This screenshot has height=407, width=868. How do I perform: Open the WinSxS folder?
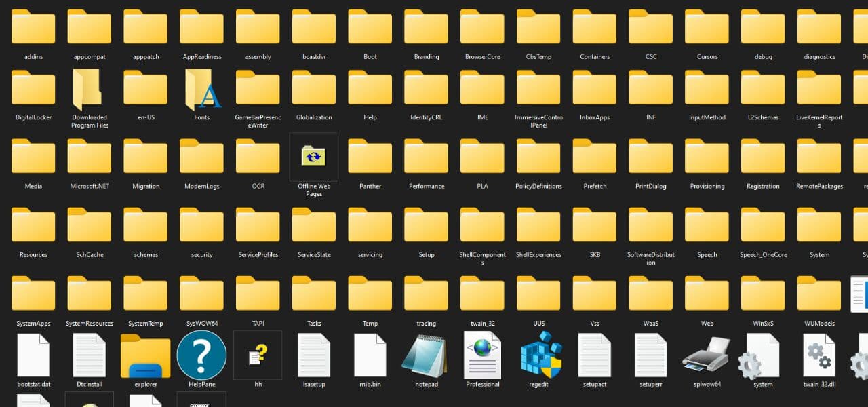tap(762, 294)
